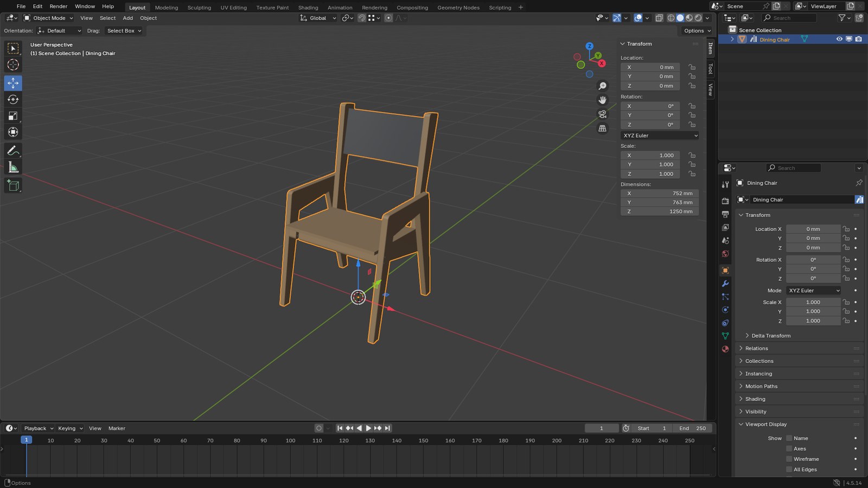Viewport: 868px width, 488px height.
Task: Open the Default orientation dropdown
Action: [x=59, y=31]
